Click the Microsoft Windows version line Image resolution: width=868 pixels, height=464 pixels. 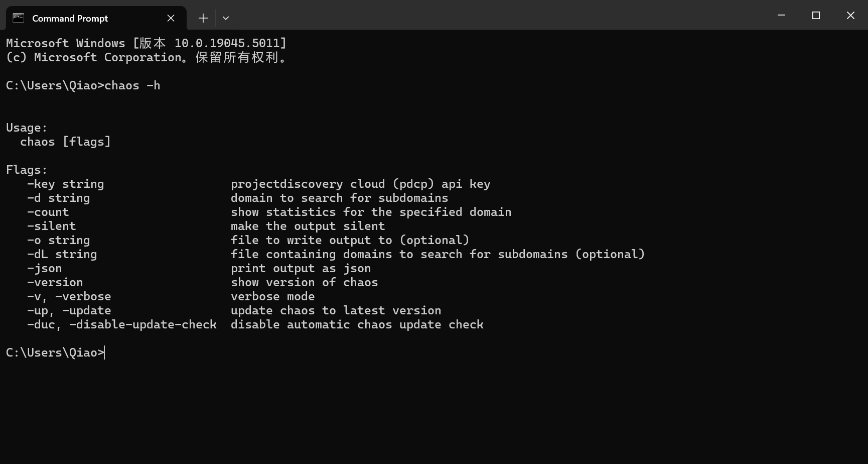point(146,43)
